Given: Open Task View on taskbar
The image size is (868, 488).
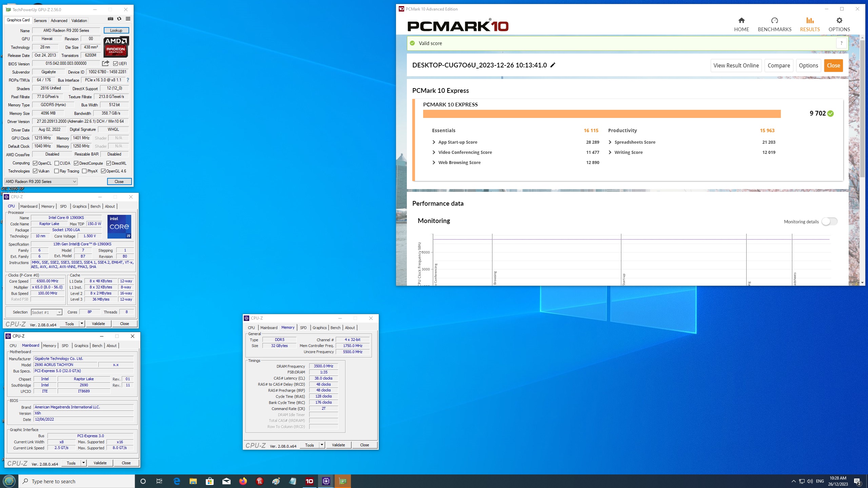Looking at the screenshot, I should 159,481.
